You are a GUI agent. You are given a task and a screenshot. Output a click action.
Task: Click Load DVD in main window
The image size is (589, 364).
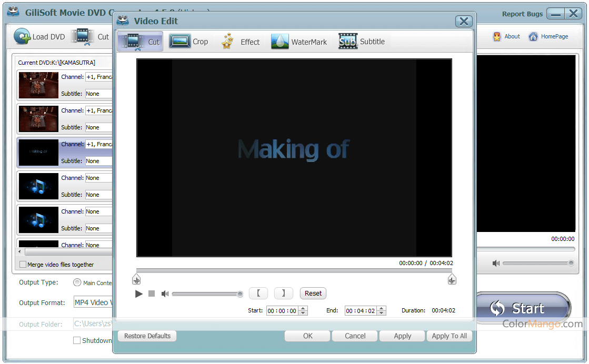39,37
